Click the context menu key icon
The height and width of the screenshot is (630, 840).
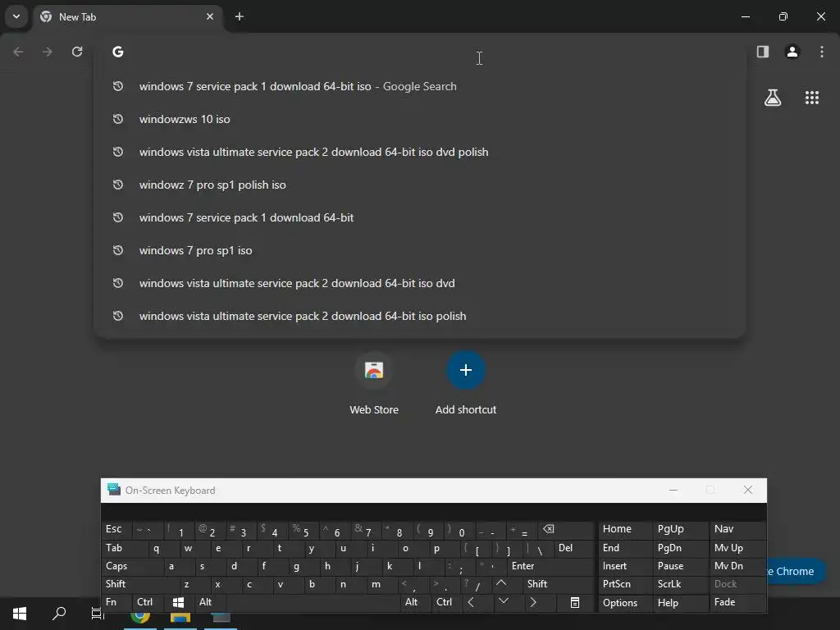coord(574,602)
